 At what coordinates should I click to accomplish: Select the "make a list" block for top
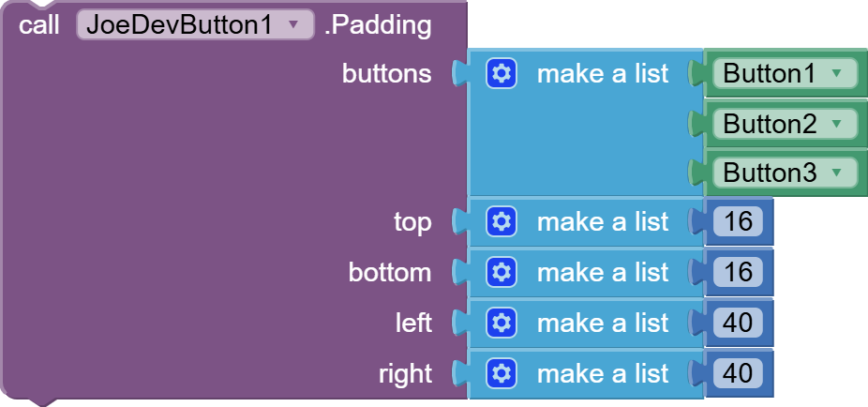pos(602,221)
